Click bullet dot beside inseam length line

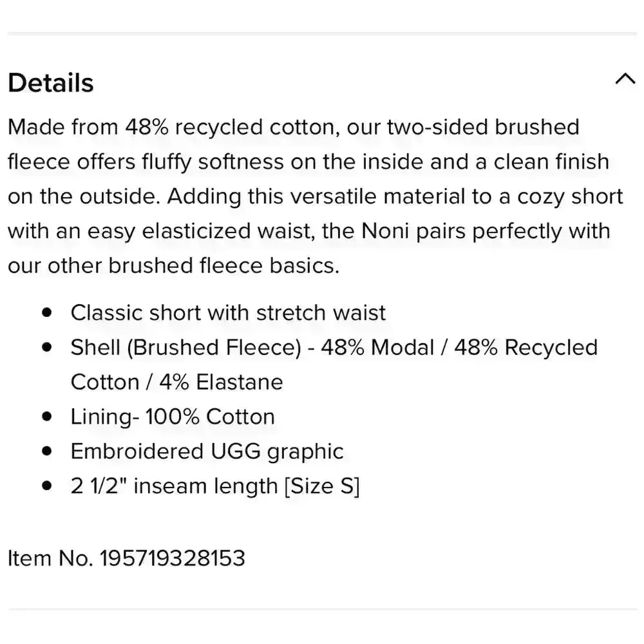[x=46, y=486]
